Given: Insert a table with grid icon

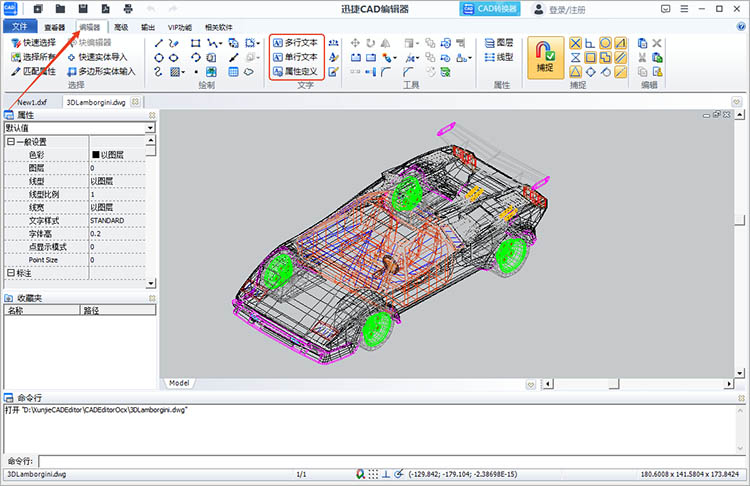Looking at the screenshot, I should [233, 72].
